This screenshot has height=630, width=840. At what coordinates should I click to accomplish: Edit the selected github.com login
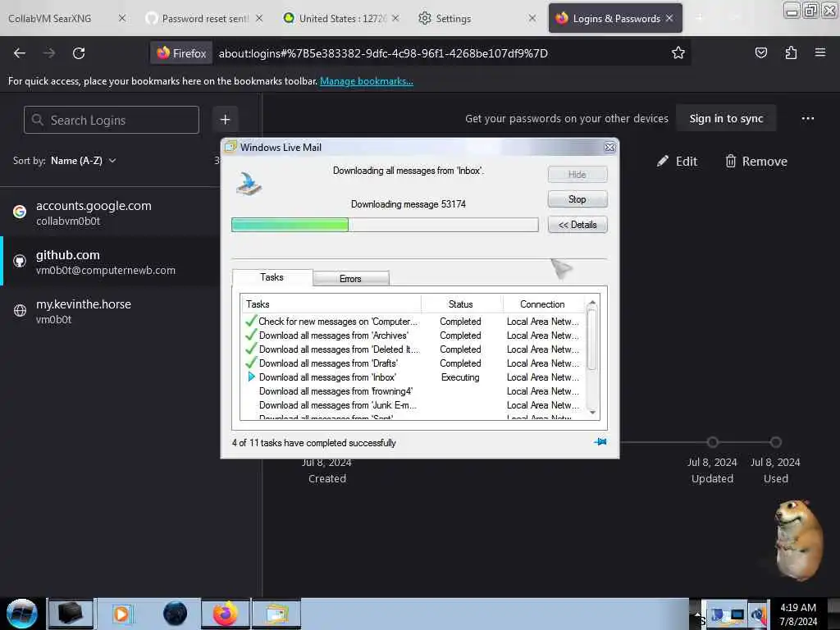pos(677,162)
